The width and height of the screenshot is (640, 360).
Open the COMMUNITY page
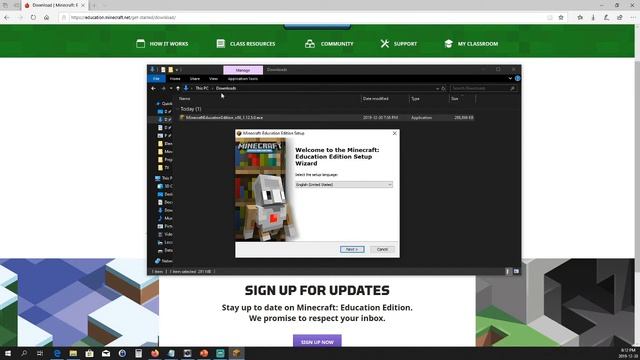click(x=337, y=44)
